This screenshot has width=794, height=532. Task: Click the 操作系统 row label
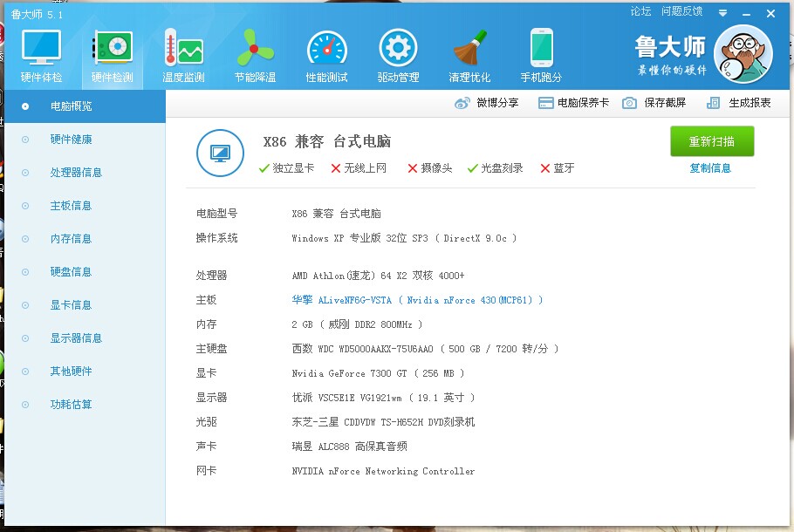(216, 238)
